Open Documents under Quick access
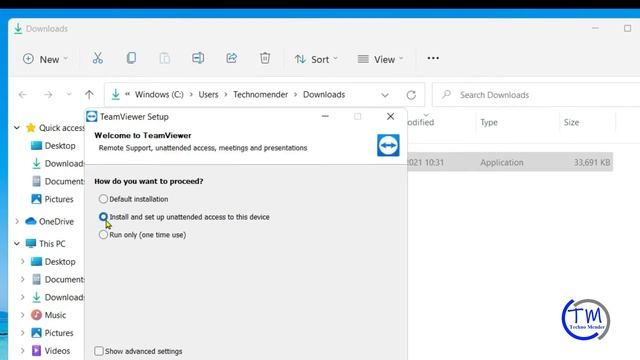Viewport: 640px width, 360px height. 58,181
